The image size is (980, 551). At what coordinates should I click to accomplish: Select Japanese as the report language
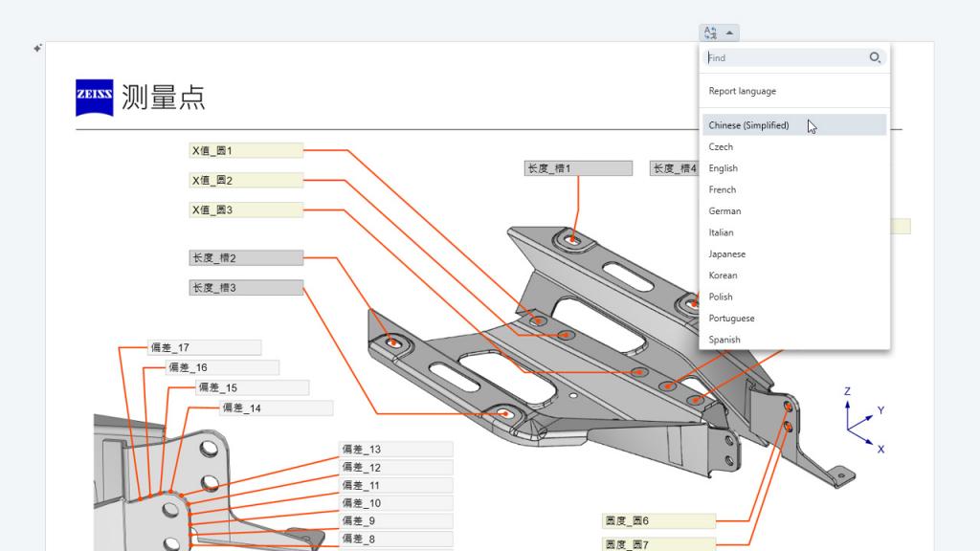pos(727,253)
